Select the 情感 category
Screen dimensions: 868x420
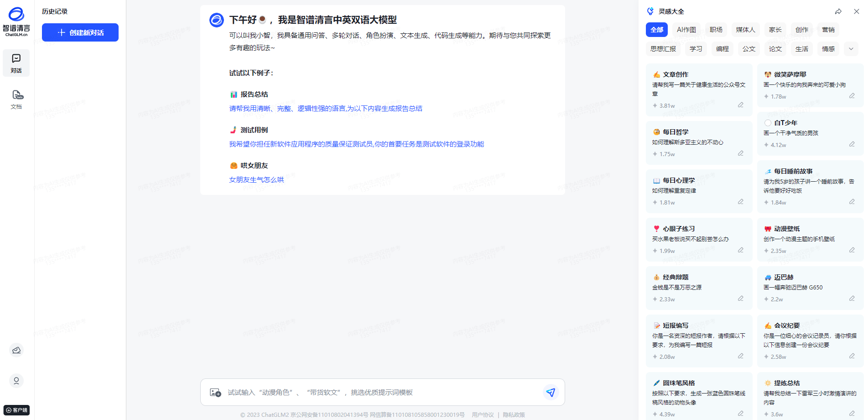point(828,48)
